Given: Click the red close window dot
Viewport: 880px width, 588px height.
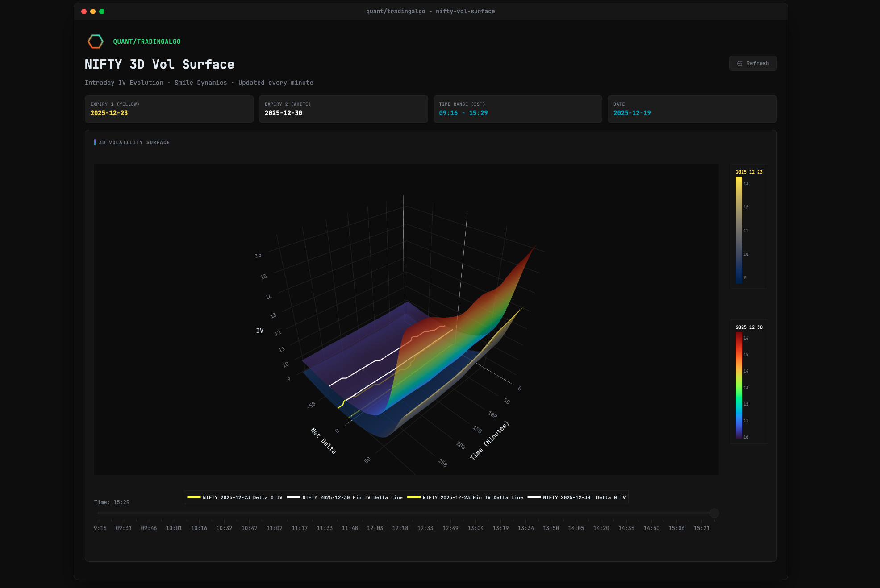Looking at the screenshot, I should [x=84, y=12].
